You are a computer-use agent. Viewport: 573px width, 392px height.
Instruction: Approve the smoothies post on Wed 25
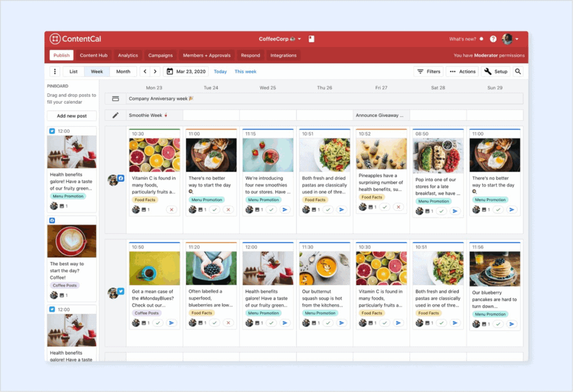tap(272, 210)
